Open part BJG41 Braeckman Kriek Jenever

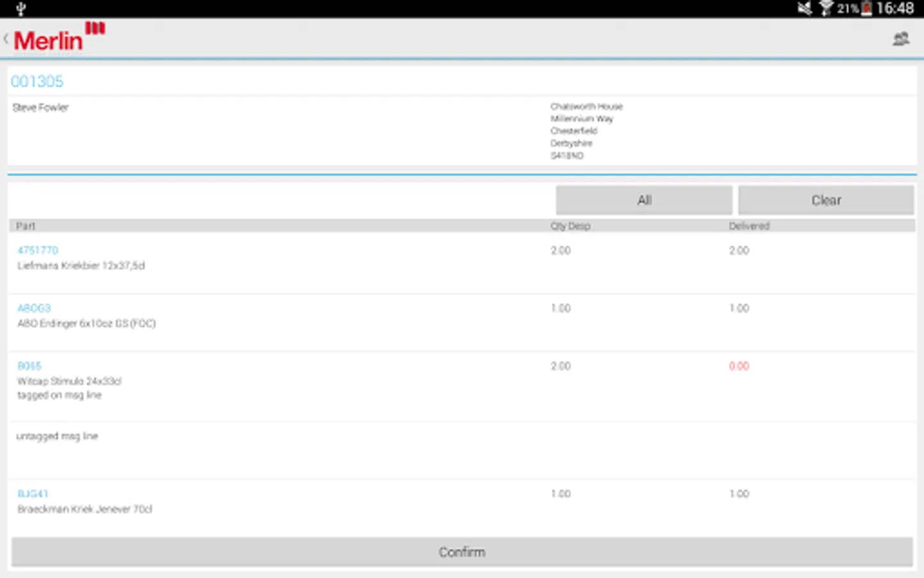coord(33,493)
